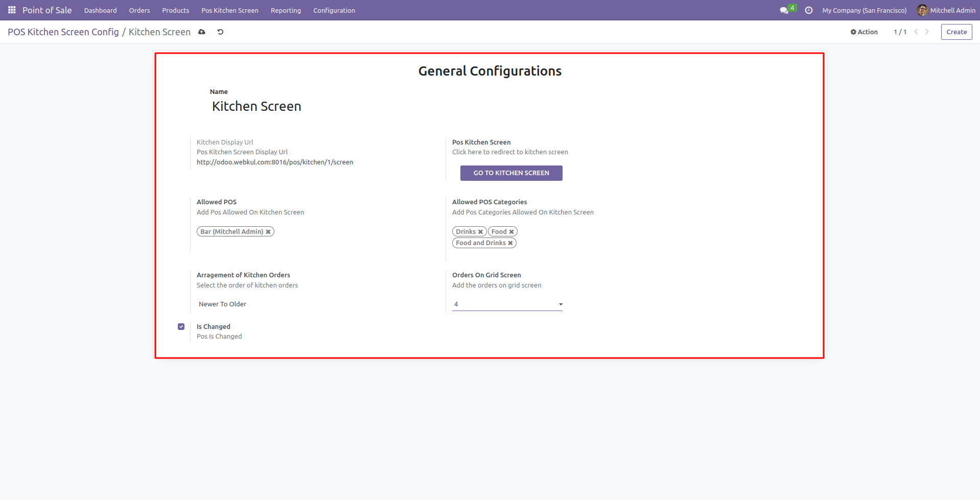Click the Kitchen Screen breadcrumb title
This screenshot has height=500, width=980.
pos(159,32)
